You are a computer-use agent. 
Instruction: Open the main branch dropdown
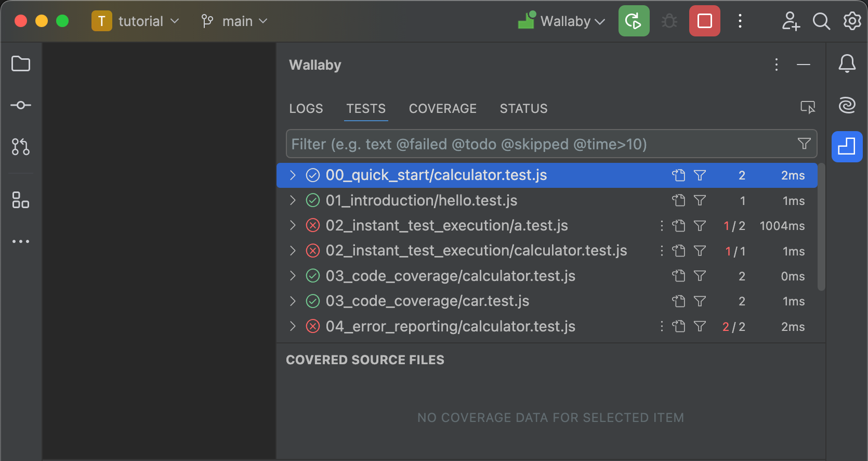click(234, 21)
